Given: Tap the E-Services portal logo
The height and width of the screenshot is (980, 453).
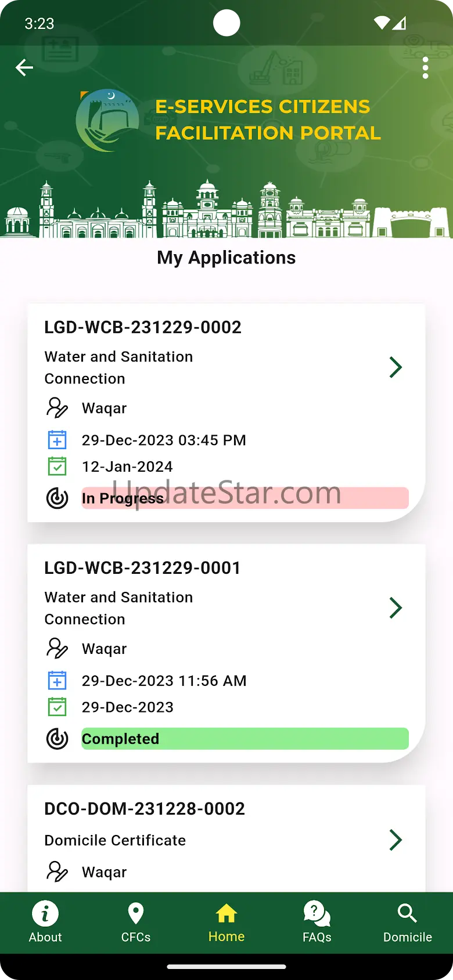Looking at the screenshot, I should click(108, 121).
